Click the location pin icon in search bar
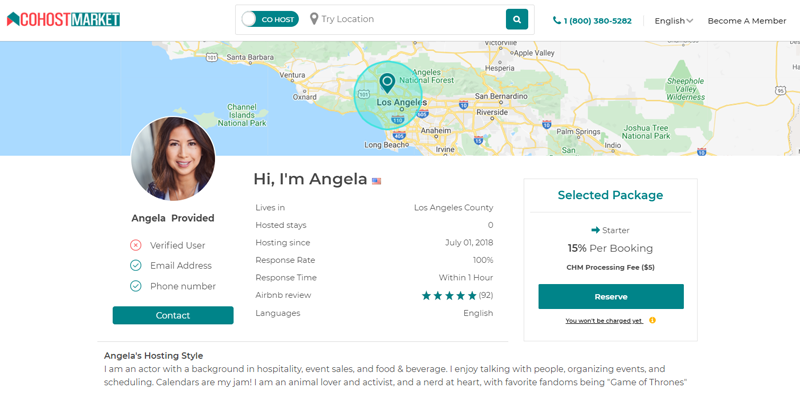 [314, 19]
